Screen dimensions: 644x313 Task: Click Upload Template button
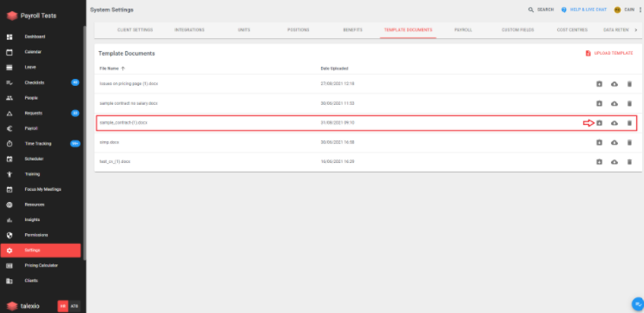609,54
